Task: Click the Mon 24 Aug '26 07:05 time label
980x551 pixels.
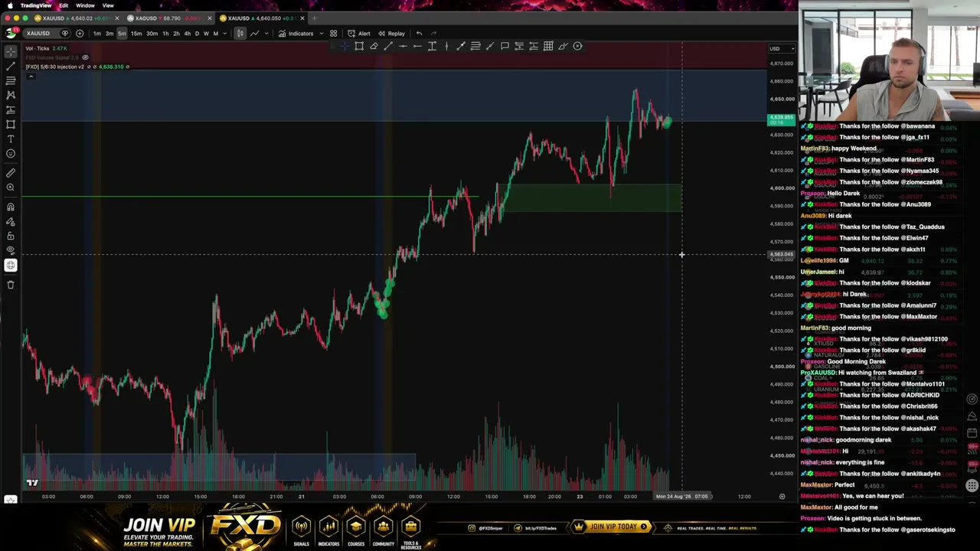Action: coord(682,497)
